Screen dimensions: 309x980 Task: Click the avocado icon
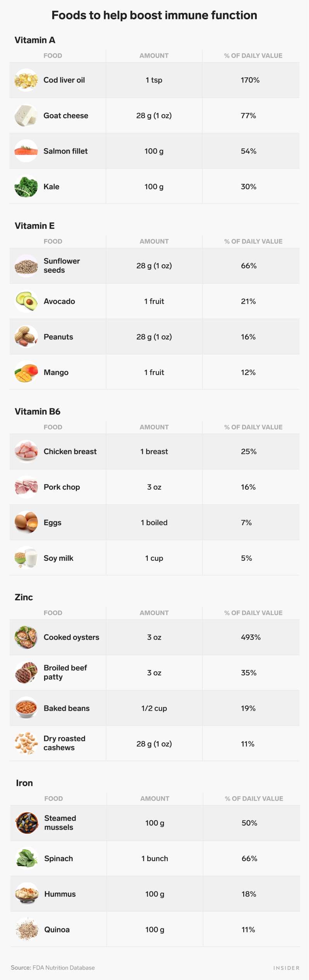26,301
